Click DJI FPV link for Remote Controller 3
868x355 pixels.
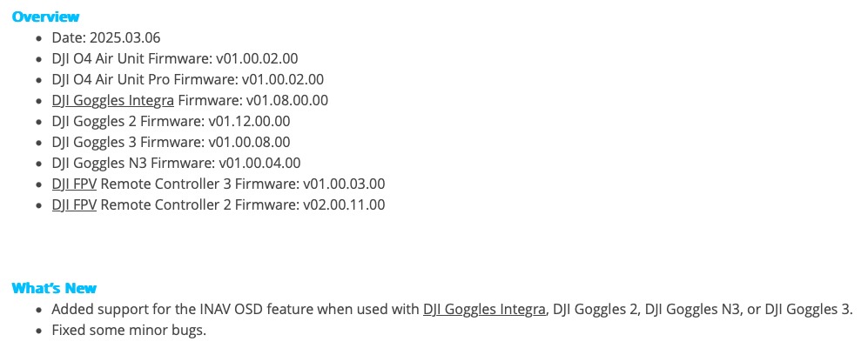74,184
